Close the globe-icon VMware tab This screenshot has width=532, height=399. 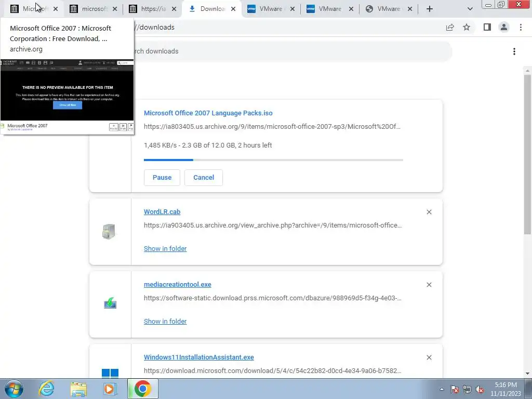pyautogui.click(x=410, y=9)
